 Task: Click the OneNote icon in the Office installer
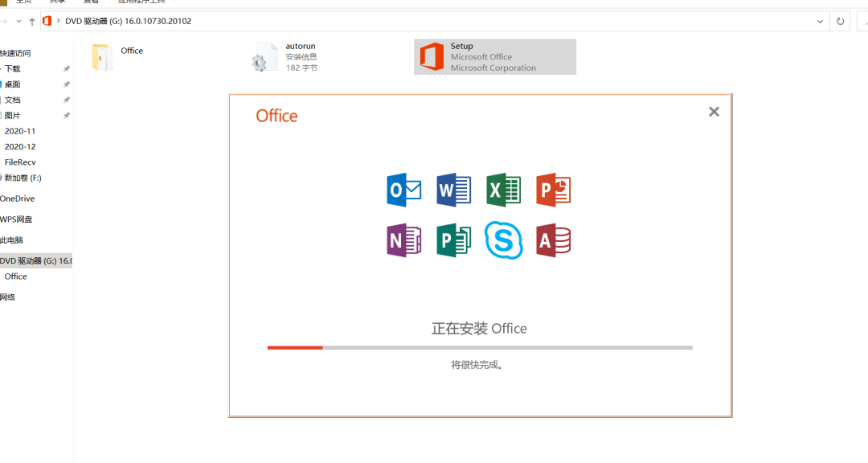point(403,240)
